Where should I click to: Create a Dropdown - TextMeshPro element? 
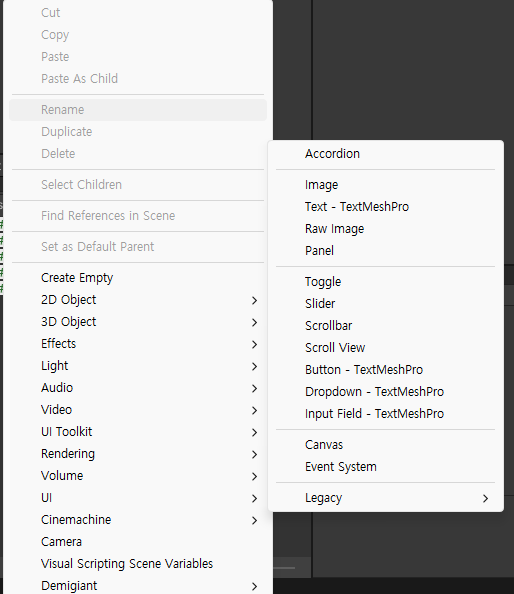(x=386, y=391)
